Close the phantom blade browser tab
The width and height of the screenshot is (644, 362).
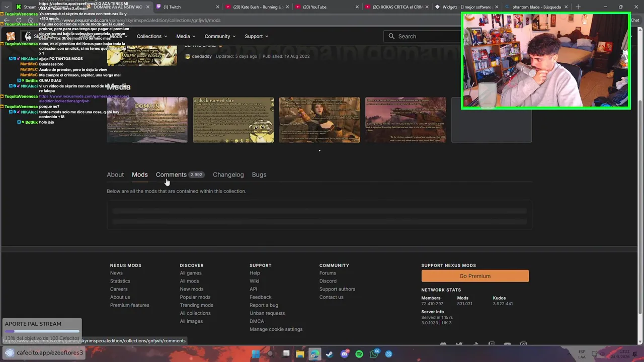[x=567, y=7]
